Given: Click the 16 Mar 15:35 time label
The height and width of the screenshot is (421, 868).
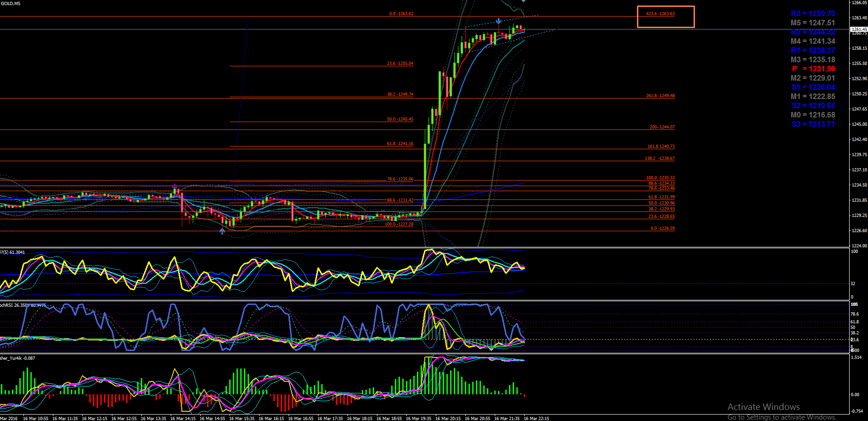Looking at the screenshot, I should [242, 419].
